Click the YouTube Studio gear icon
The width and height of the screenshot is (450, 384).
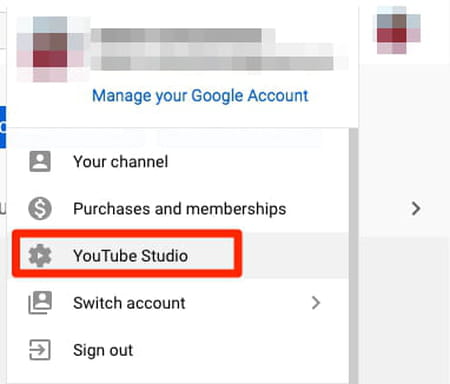(40, 256)
